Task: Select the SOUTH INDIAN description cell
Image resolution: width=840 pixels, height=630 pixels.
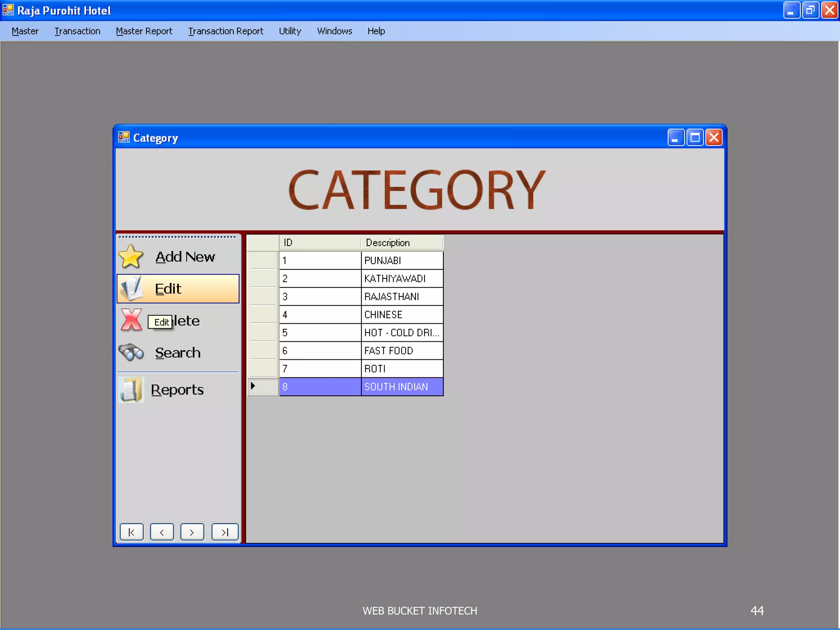Action: [402, 387]
